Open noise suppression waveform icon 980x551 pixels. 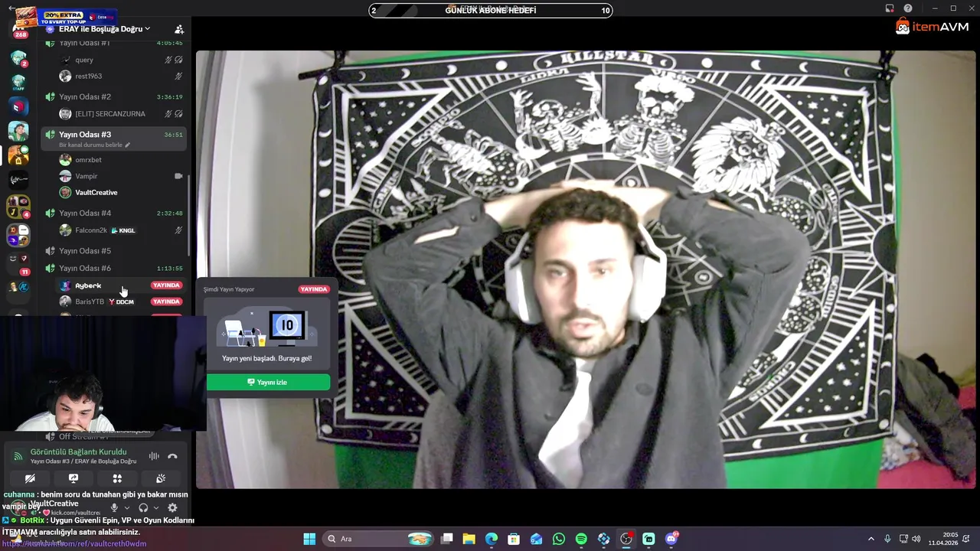tap(154, 456)
